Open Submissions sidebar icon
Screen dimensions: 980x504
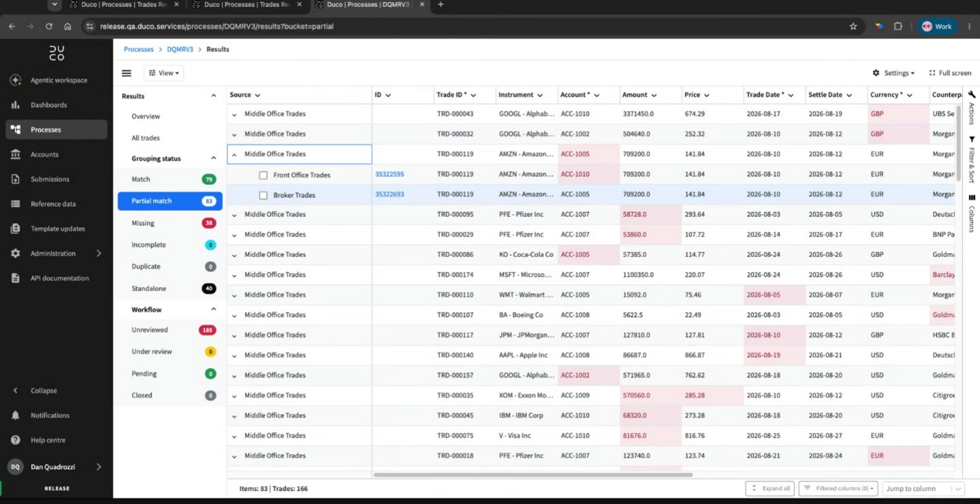coord(15,179)
